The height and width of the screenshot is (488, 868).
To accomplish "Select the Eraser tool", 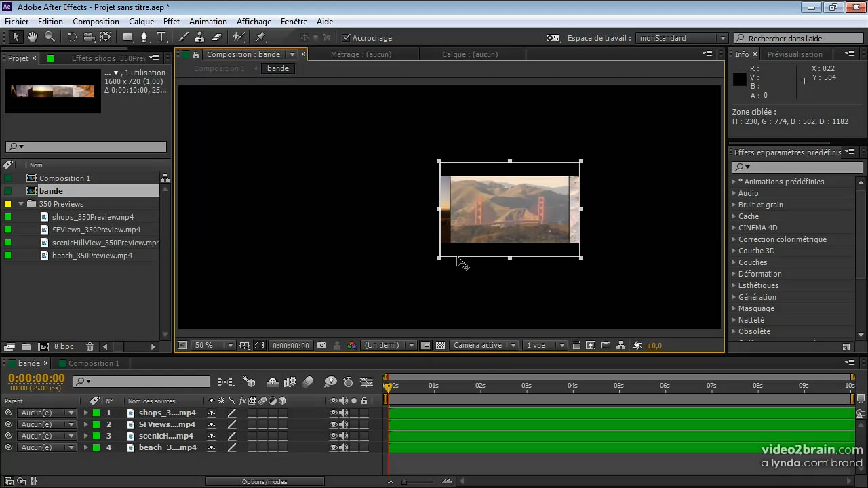I will point(217,37).
